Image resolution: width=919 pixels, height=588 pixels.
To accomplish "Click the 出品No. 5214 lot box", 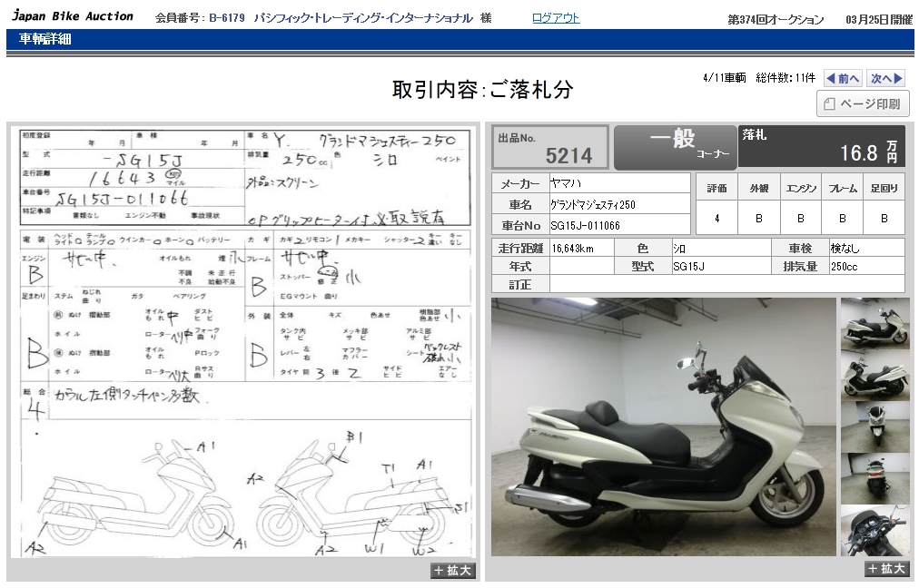I will click(549, 147).
